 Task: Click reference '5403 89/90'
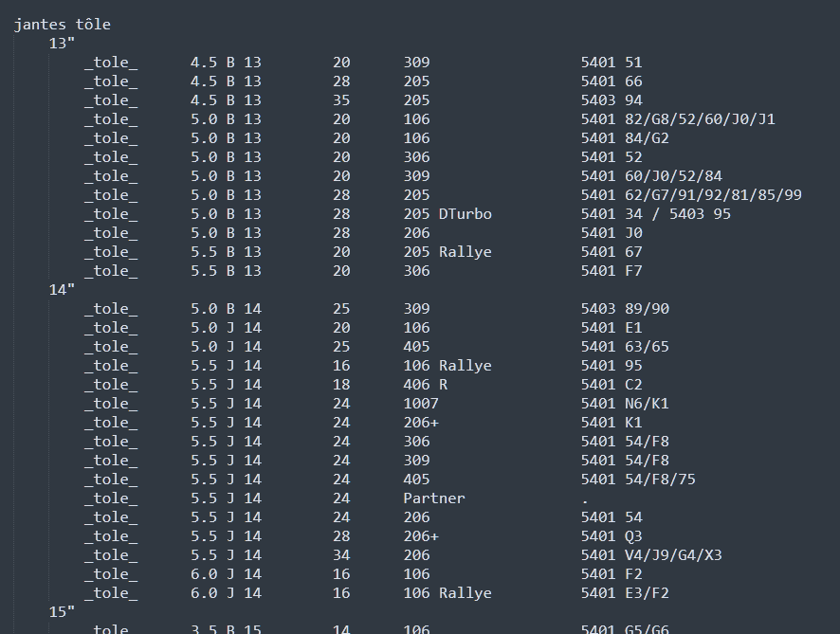pos(625,309)
